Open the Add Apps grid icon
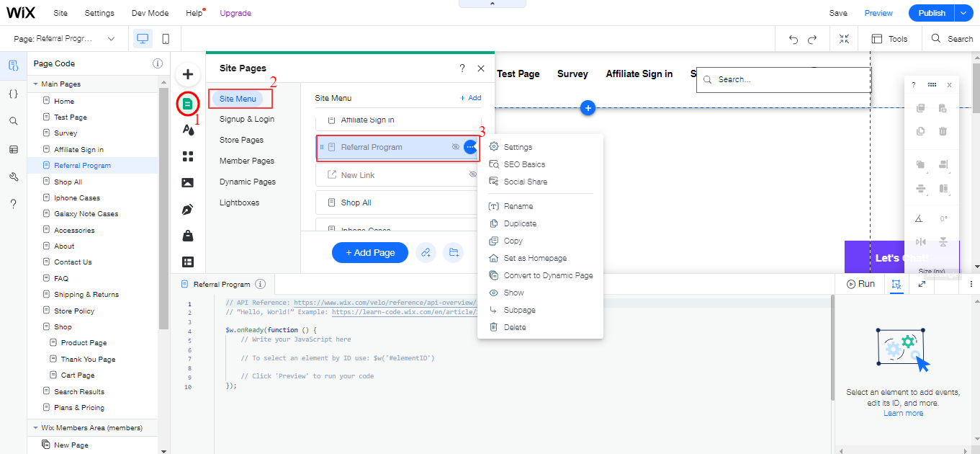This screenshot has height=454, width=980. pos(187,156)
